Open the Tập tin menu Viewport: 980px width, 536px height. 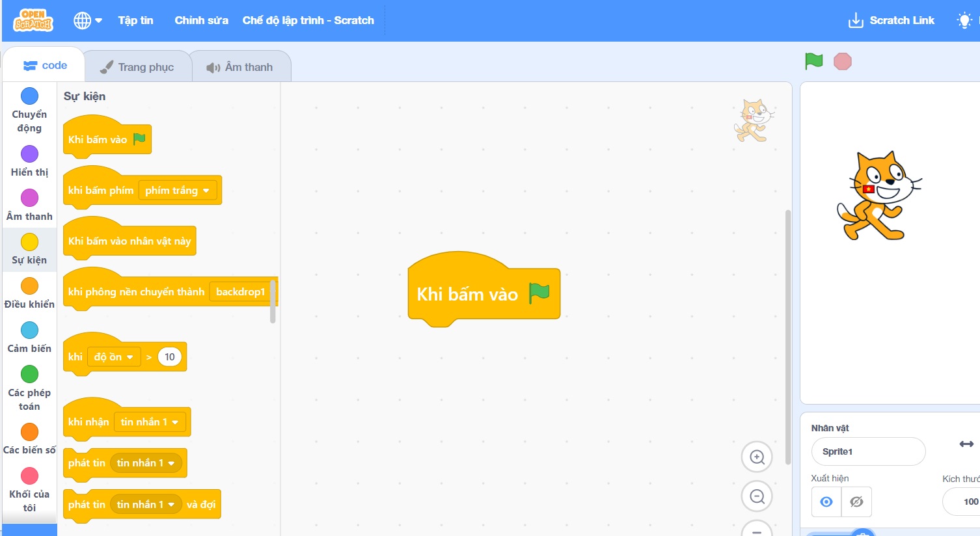point(135,21)
